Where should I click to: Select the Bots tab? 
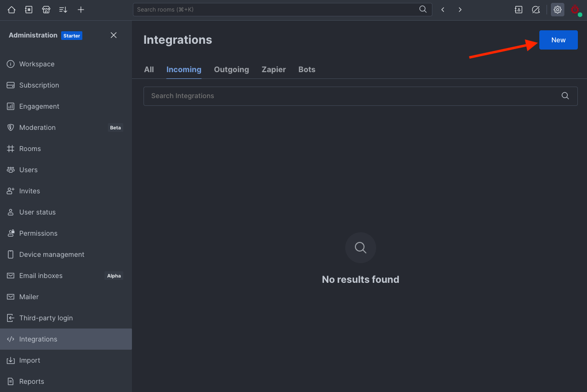(x=307, y=69)
